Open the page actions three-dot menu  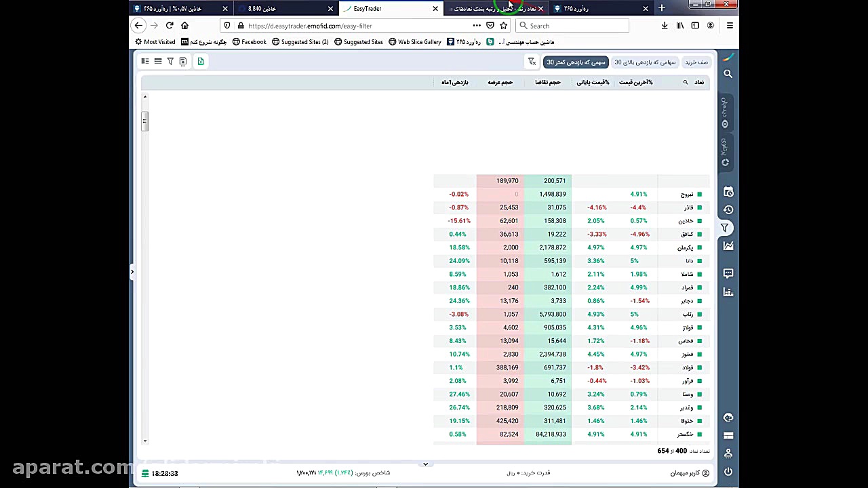[x=477, y=26]
